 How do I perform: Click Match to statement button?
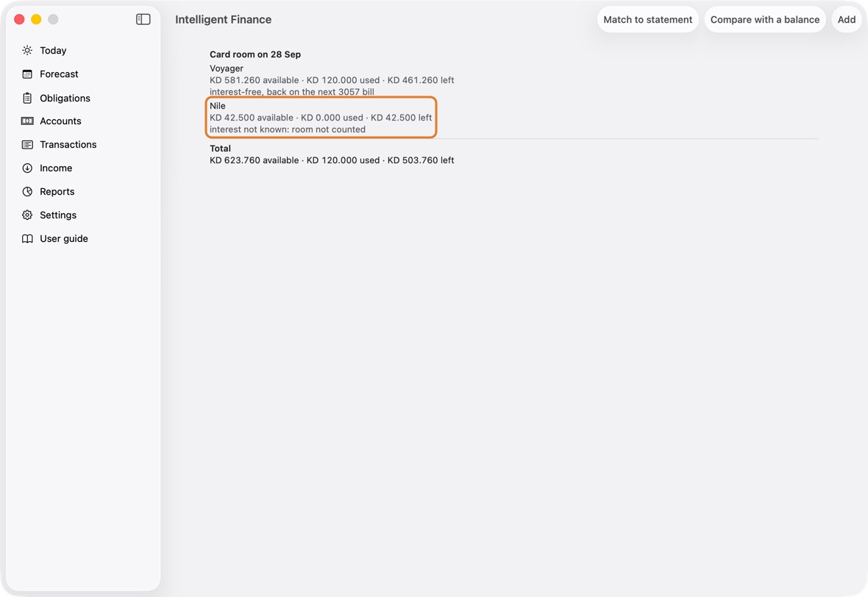click(647, 19)
